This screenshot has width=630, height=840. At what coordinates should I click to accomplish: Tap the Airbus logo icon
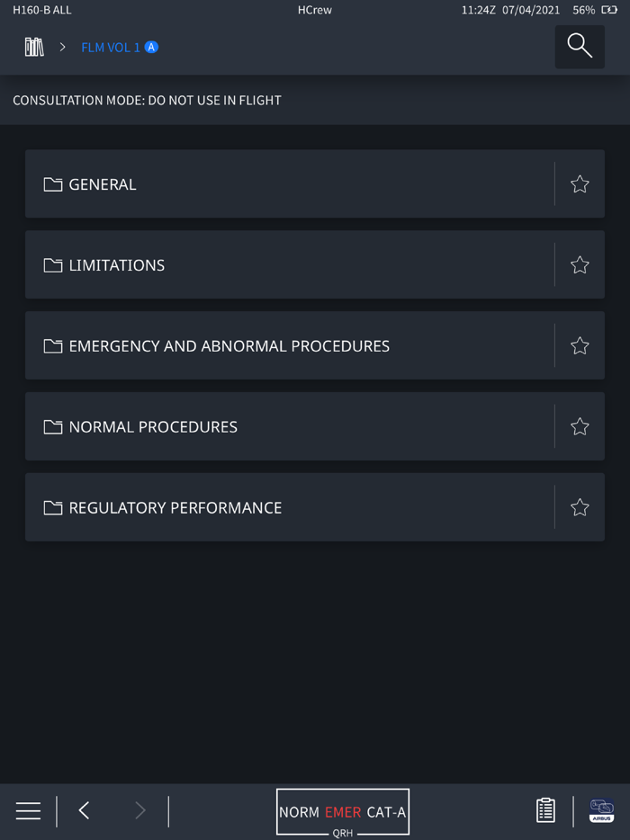[601, 810]
